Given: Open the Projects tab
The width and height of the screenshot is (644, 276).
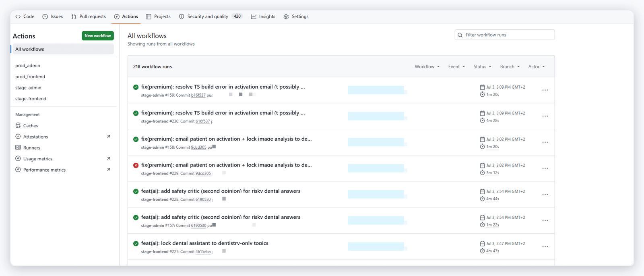Looking at the screenshot, I should [x=158, y=17].
